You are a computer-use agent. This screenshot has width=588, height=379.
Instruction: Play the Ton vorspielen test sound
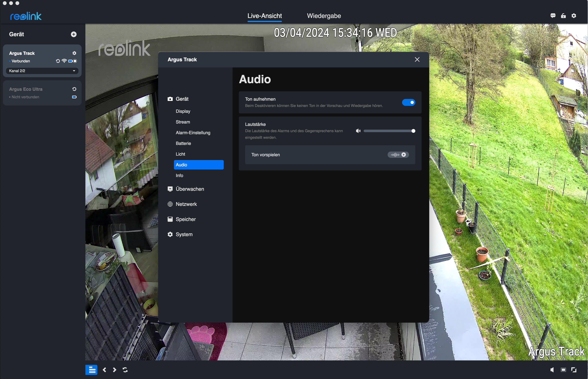pos(403,155)
